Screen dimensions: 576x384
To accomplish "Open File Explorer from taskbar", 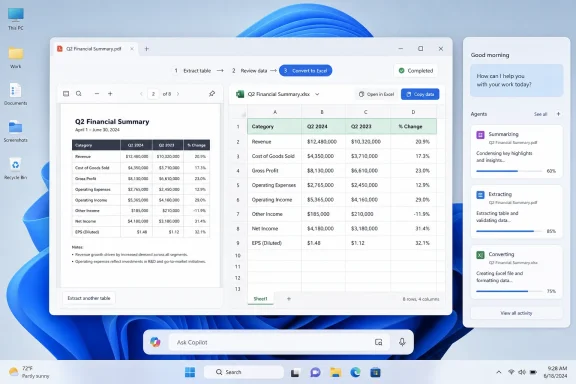I will pyautogui.click(x=335, y=372).
